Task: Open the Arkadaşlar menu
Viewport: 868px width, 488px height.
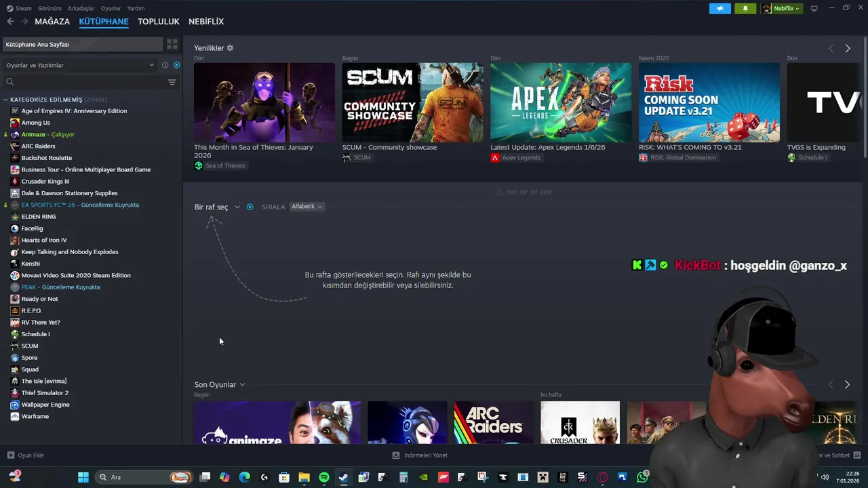Action: coord(81,8)
